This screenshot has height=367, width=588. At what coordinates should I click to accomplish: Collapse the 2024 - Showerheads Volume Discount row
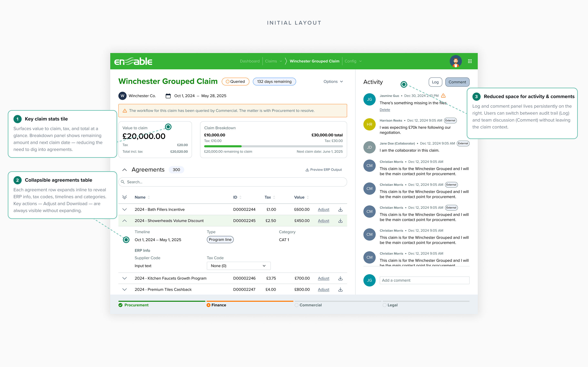tap(125, 221)
